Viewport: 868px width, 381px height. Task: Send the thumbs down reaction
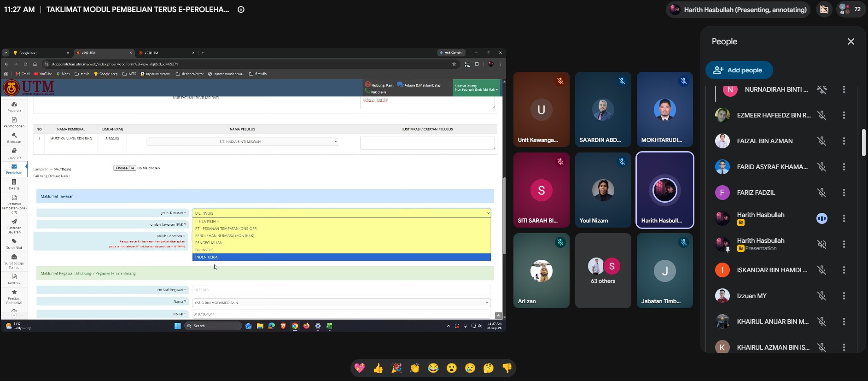(507, 368)
